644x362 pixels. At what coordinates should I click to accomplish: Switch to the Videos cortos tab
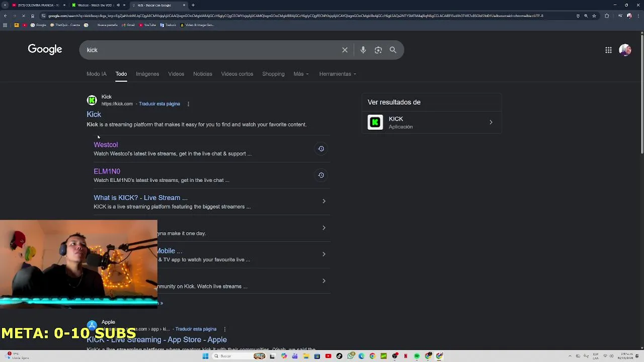tap(237, 74)
